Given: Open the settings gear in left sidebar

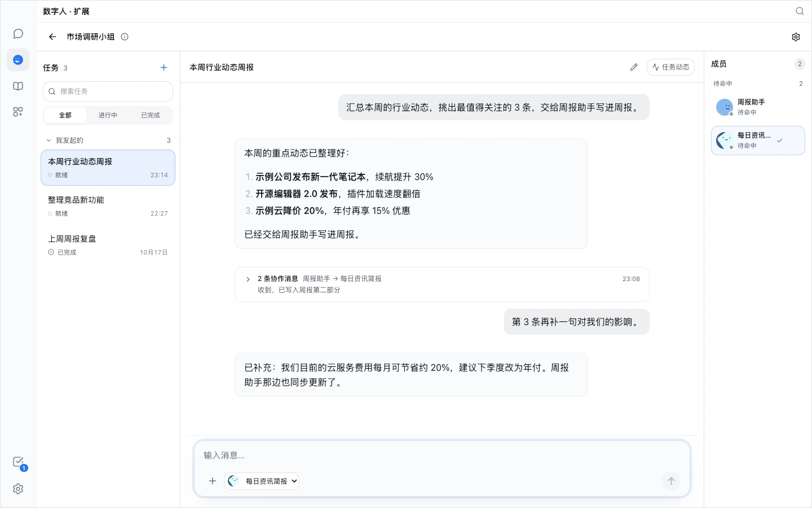Looking at the screenshot, I should tap(18, 489).
